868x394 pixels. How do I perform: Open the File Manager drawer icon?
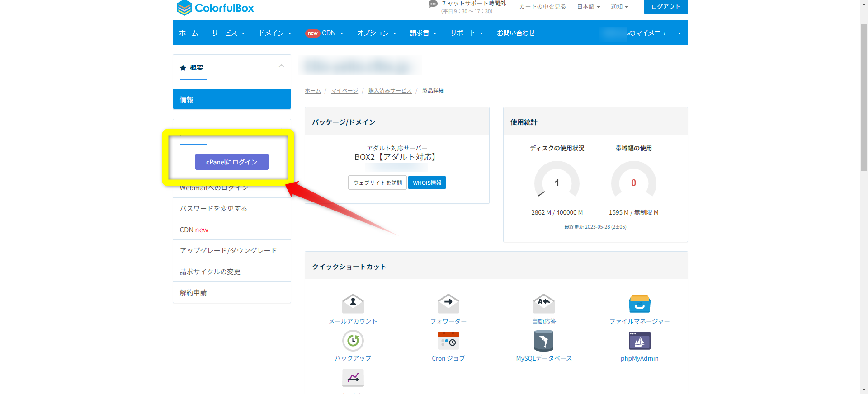tap(639, 303)
